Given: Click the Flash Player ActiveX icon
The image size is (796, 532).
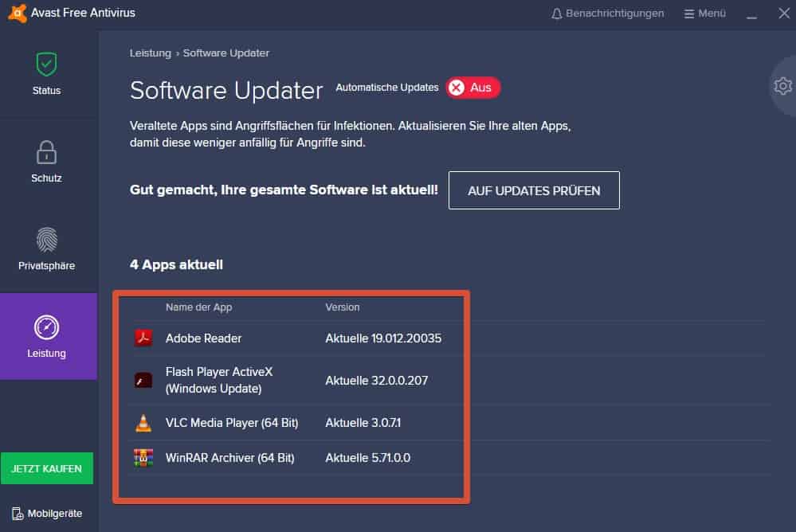Looking at the screenshot, I should 143,380.
